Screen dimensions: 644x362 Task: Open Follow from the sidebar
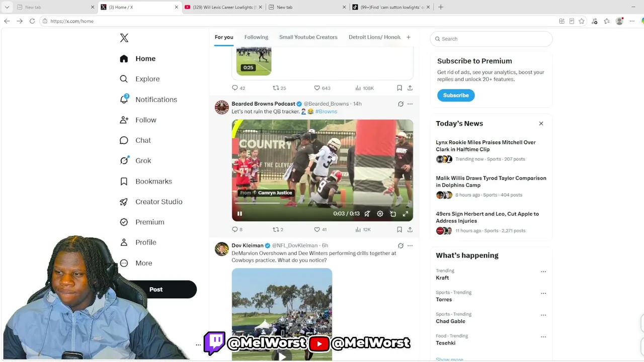coord(138,120)
